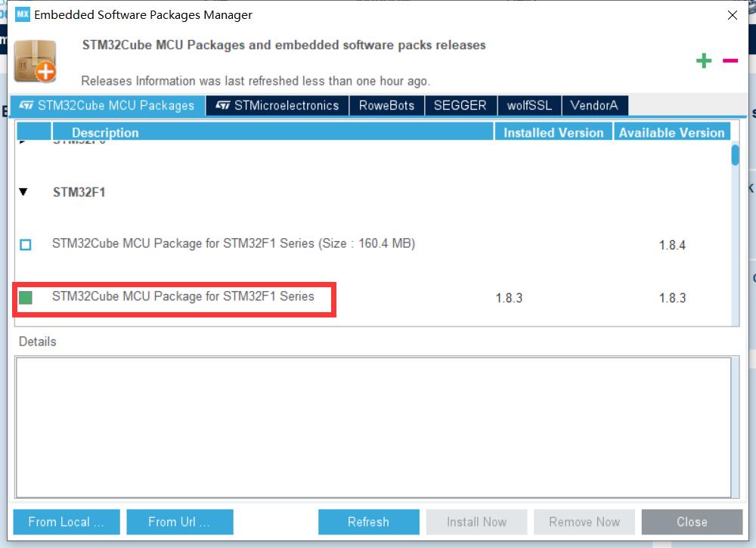This screenshot has width=756, height=548.
Task: Click the Description column header
Action: [x=273, y=132]
